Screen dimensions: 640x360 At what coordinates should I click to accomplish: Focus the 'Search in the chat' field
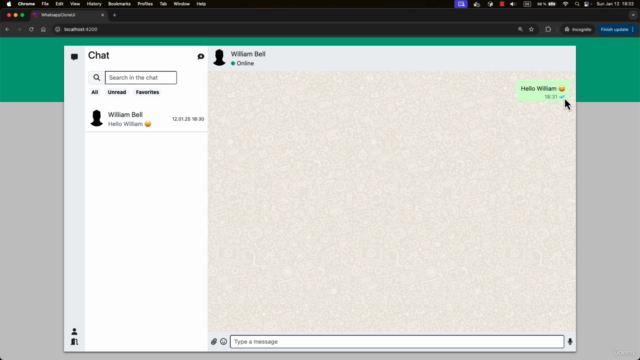141,78
